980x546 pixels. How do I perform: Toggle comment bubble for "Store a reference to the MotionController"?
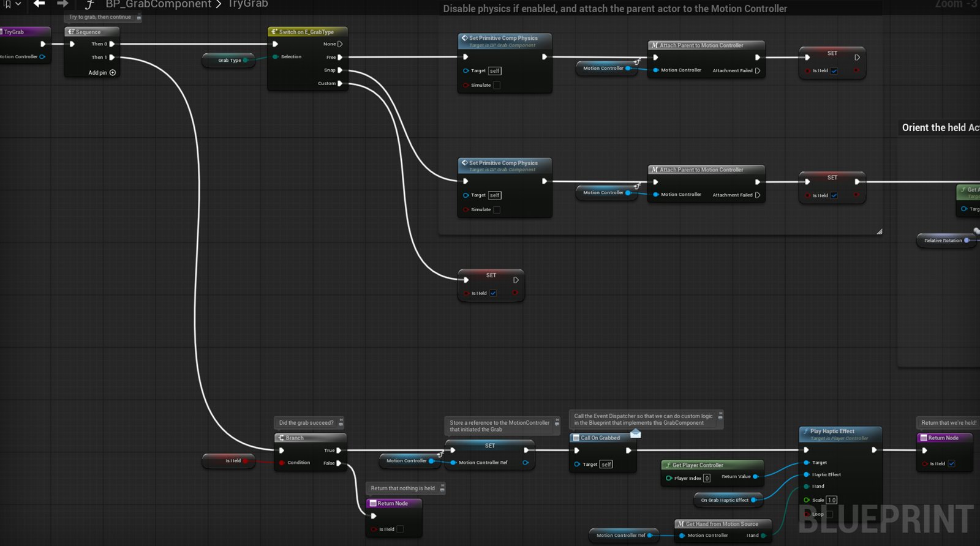557,423
